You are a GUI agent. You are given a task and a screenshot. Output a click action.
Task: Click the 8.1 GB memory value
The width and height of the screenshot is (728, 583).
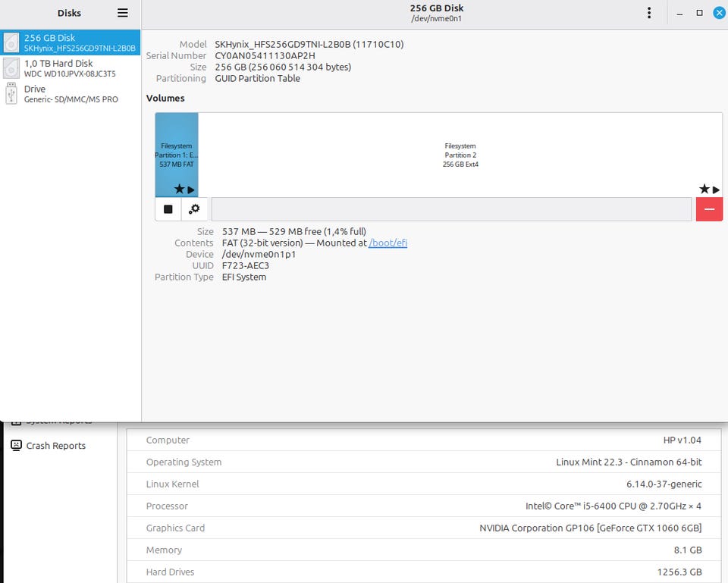click(x=688, y=550)
